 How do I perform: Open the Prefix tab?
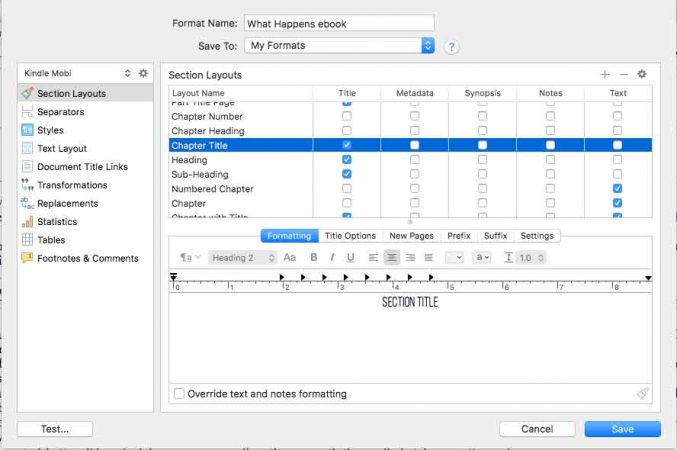[x=459, y=236]
